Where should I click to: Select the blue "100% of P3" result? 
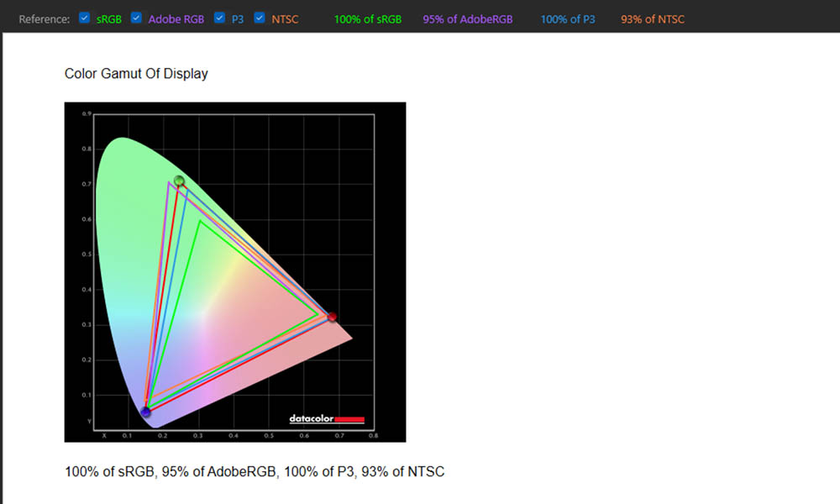(x=568, y=18)
